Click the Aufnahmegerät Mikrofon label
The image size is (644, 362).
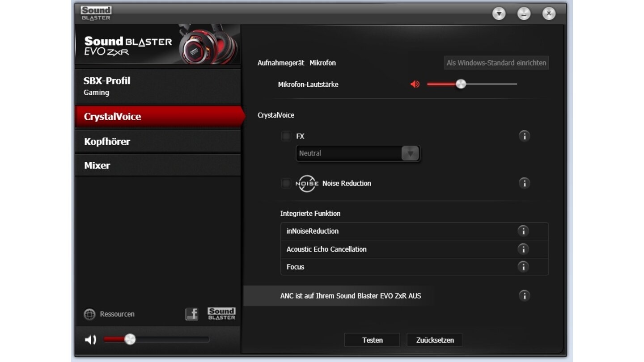297,63
